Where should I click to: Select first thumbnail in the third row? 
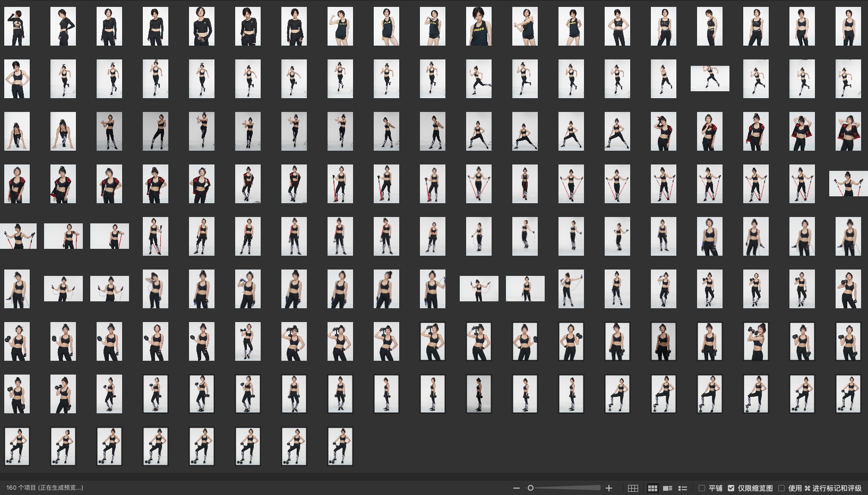tap(17, 131)
